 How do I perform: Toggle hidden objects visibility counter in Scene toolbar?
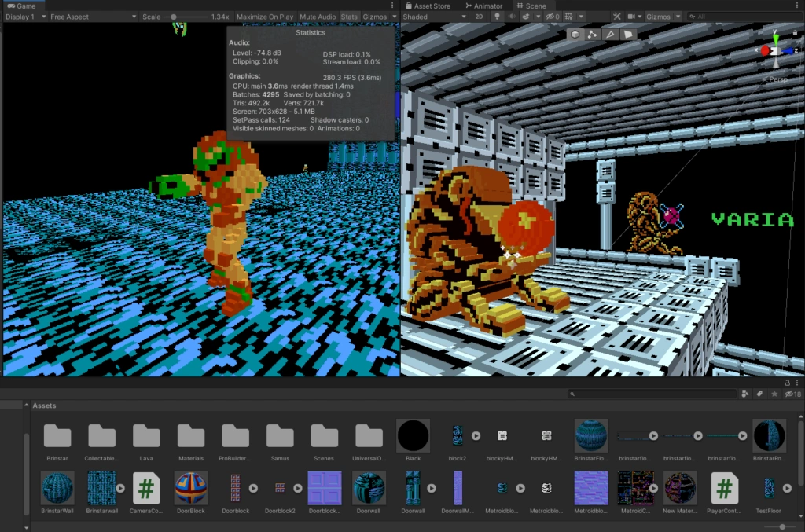[x=553, y=17]
